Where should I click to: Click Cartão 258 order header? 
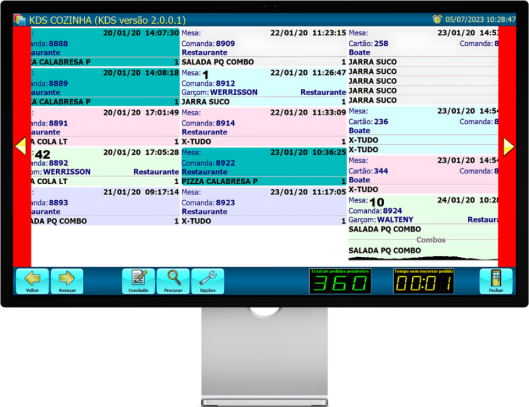pyautogui.click(x=423, y=43)
